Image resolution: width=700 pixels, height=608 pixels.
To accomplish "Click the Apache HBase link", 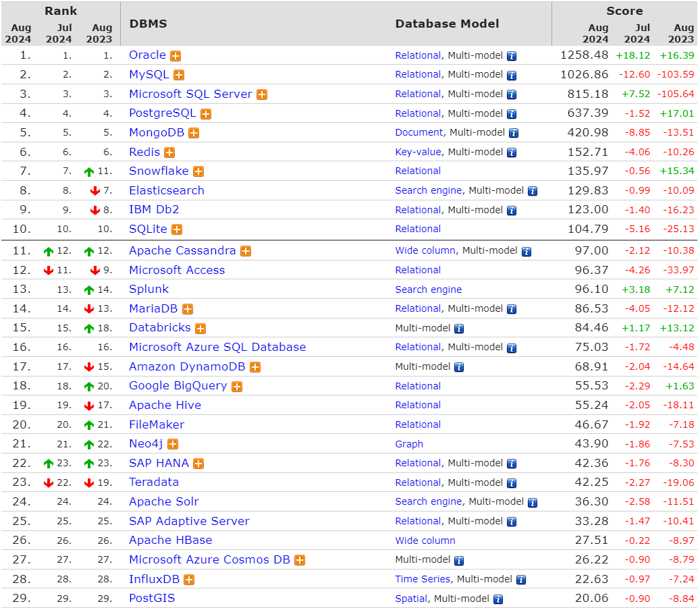I will tap(171, 540).
